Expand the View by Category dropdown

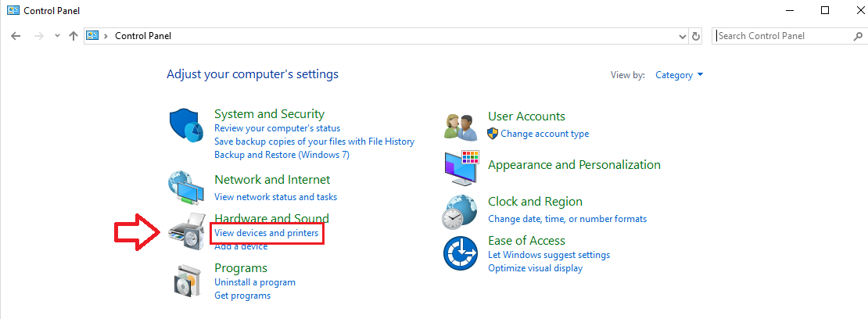tap(680, 75)
